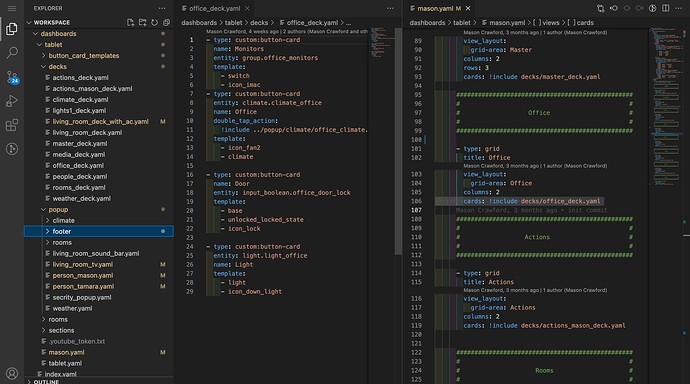Image resolution: width=690 pixels, height=384 pixels.
Task: Click cards breadcrumb in right editor
Action: click(580, 23)
